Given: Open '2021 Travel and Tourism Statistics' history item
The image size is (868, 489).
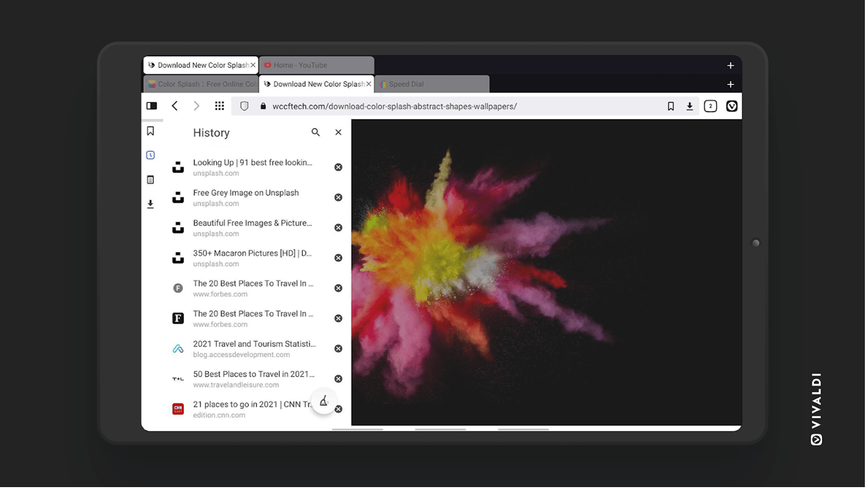Looking at the screenshot, I should pos(254,348).
